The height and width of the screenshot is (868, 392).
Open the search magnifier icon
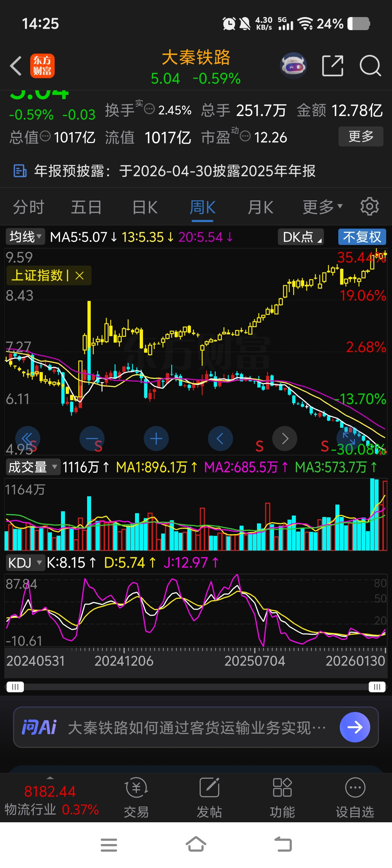(370, 66)
